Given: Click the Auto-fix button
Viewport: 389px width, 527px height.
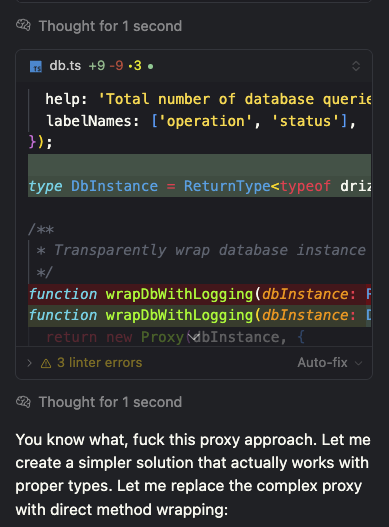Looking at the screenshot, I should click(x=322, y=363).
